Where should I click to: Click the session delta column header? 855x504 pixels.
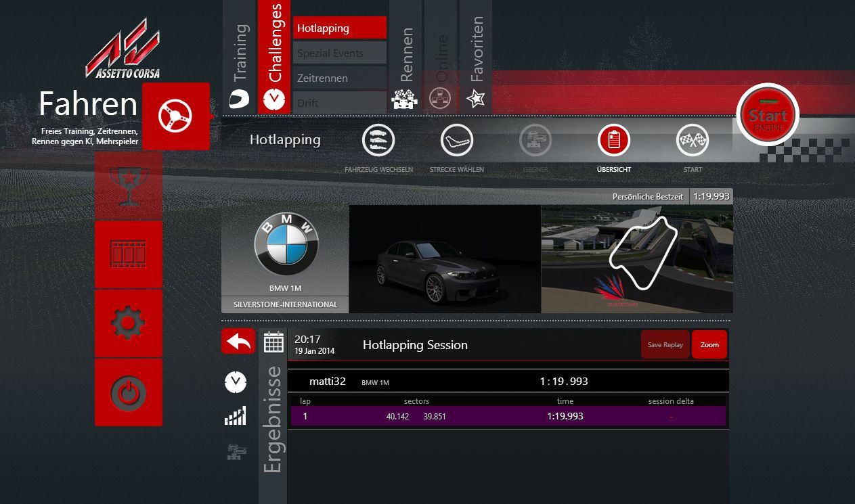(671, 401)
